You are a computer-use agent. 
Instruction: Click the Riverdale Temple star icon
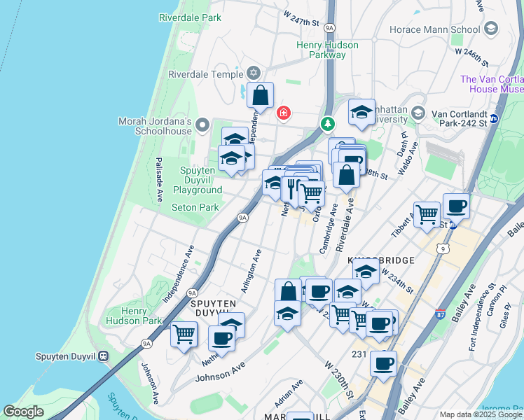(254, 73)
